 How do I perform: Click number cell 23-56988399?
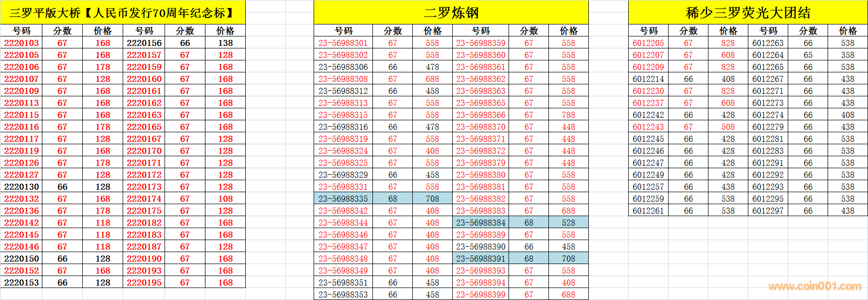pyautogui.click(x=481, y=295)
